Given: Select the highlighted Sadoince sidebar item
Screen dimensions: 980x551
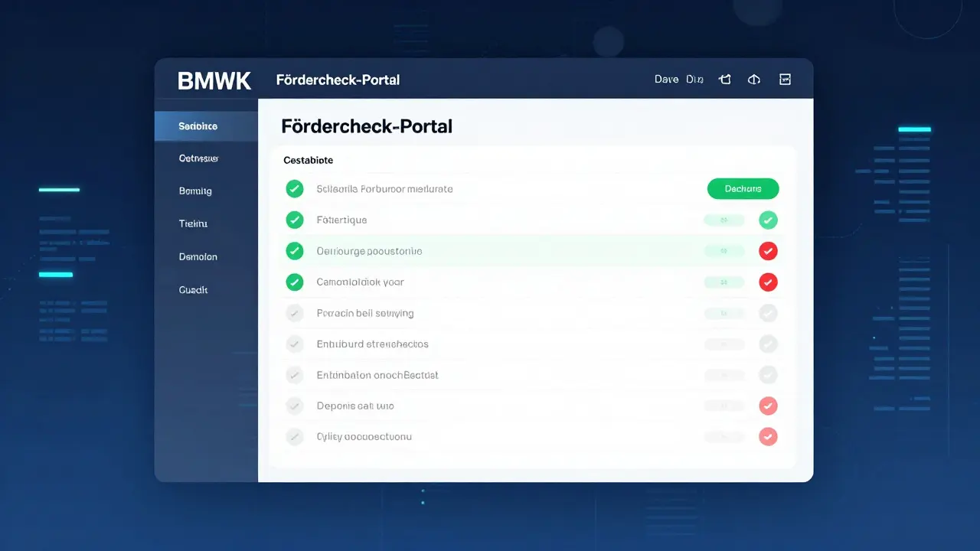Looking at the screenshot, I should click(x=198, y=125).
